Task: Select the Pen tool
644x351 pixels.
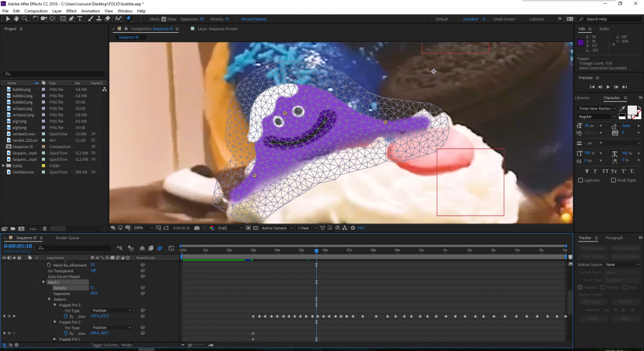Action: click(71, 19)
